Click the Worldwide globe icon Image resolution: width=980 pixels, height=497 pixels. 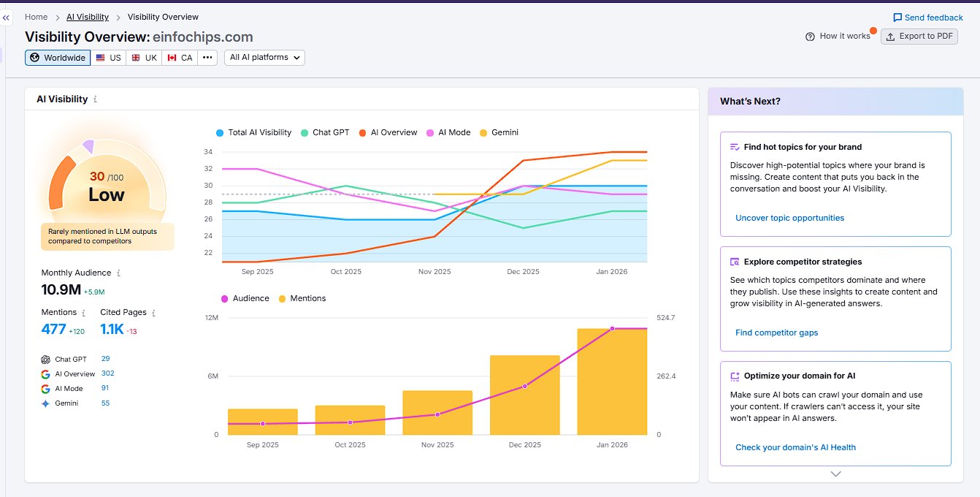pos(36,57)
